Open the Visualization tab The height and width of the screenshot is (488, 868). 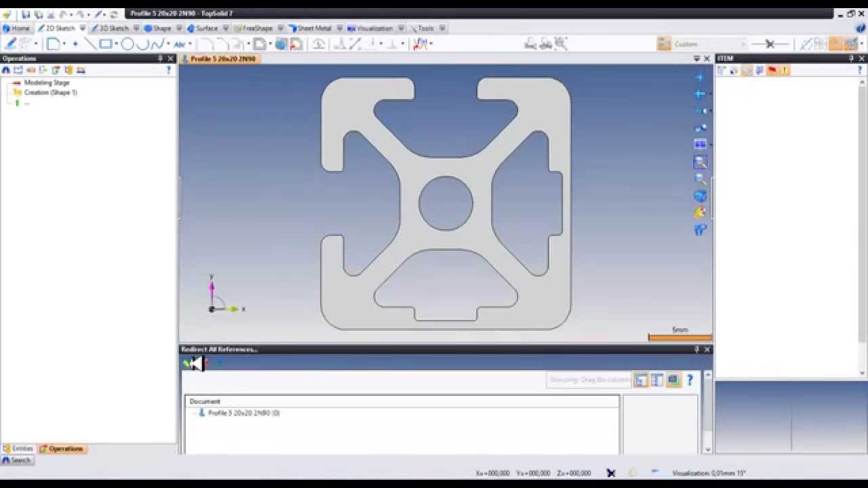(370, 28)
